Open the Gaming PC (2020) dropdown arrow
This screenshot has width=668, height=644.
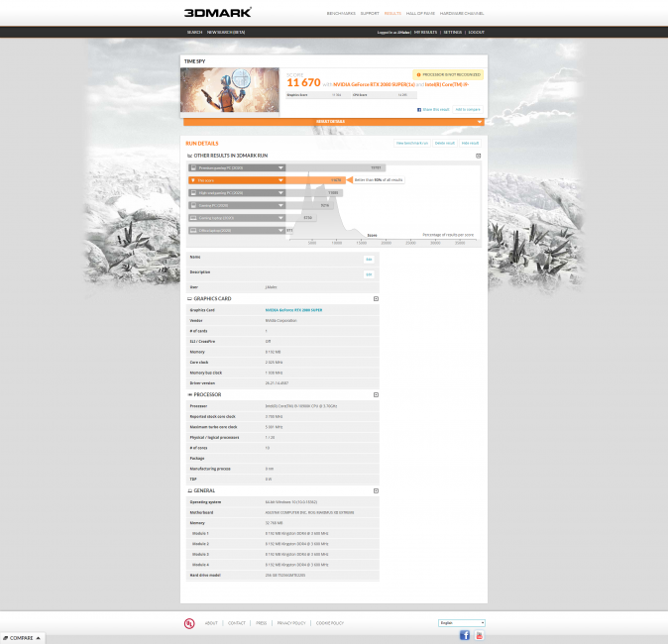tap(280, 205)
